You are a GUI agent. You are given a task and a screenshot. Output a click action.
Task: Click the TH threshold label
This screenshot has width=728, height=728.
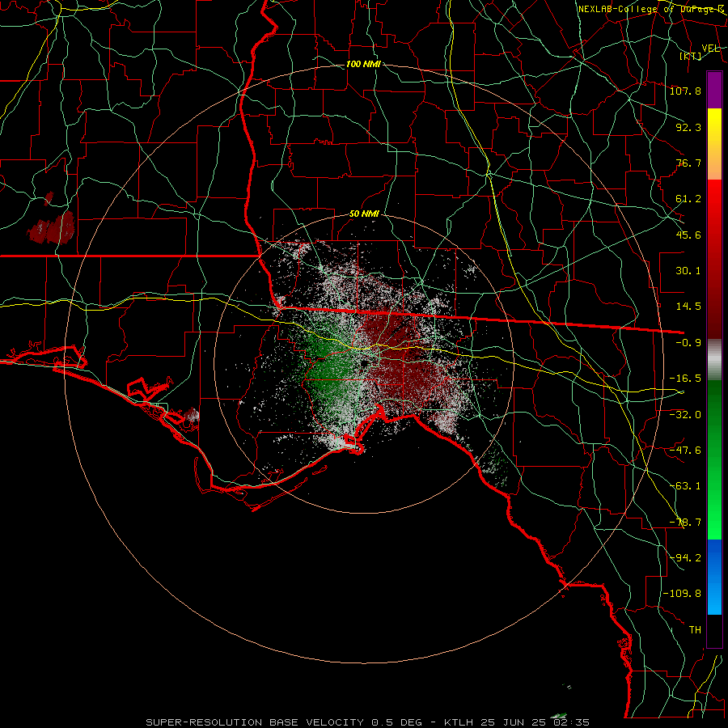point(695,630)
